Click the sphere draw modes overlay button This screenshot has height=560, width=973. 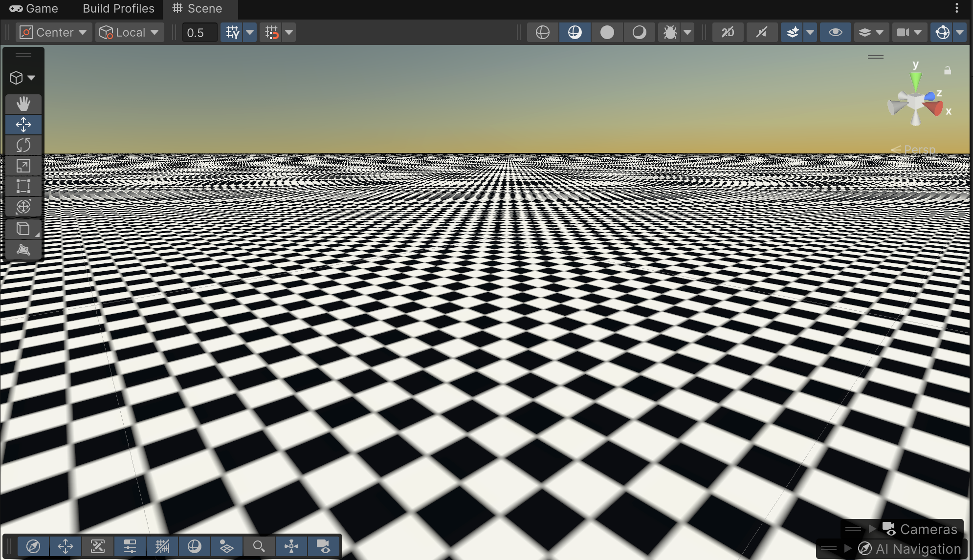tap(195, 546)
